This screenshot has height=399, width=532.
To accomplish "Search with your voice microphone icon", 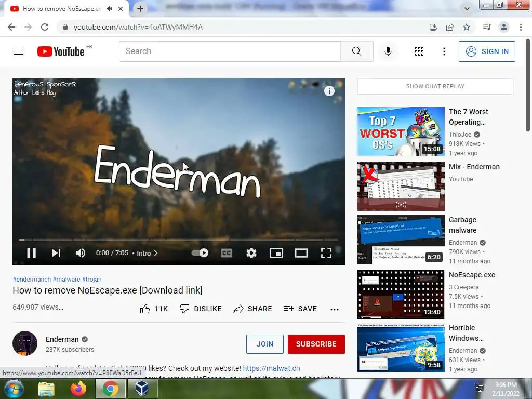I will click(388, 51).
